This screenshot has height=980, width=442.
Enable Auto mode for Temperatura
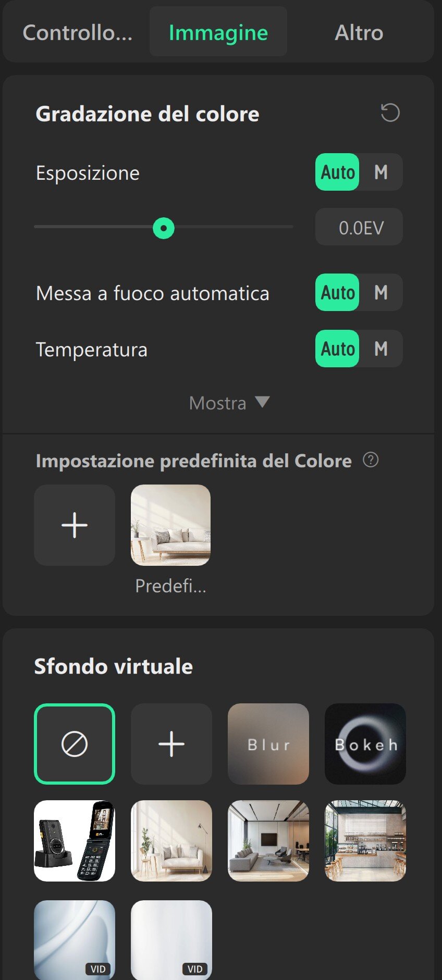(338, 349)
